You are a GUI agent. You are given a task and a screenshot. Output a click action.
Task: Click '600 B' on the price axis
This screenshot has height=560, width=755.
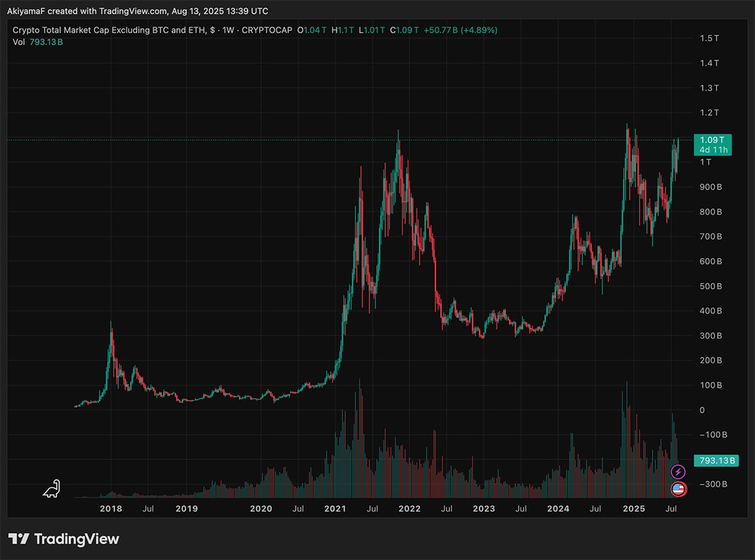(710, 262)
